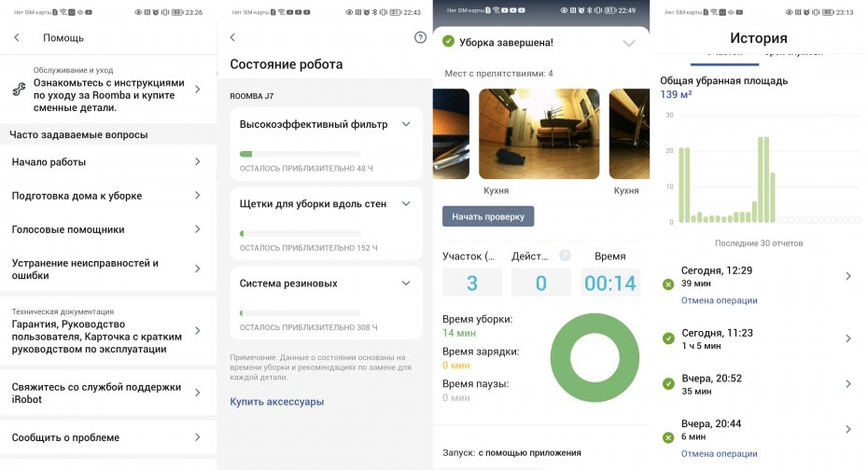Click the info icon near Дейст...

pos(565,256)
